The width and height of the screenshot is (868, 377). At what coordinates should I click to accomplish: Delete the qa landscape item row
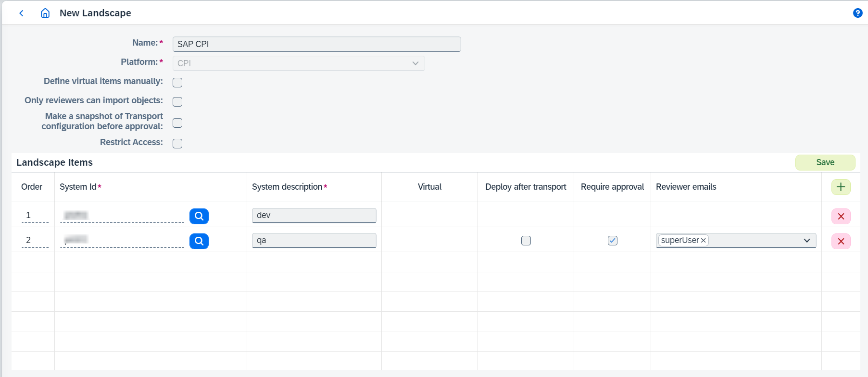coord(841,241)
